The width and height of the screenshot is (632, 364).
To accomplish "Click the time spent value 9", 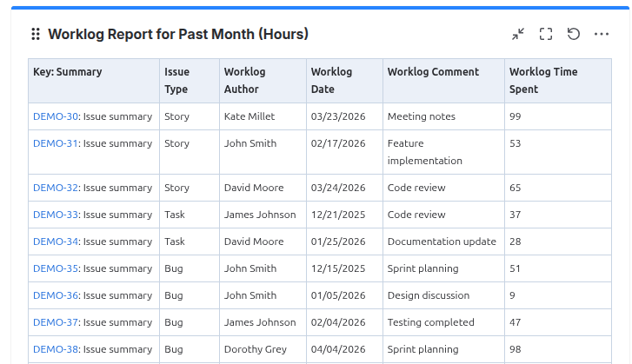I will point(512,295).
